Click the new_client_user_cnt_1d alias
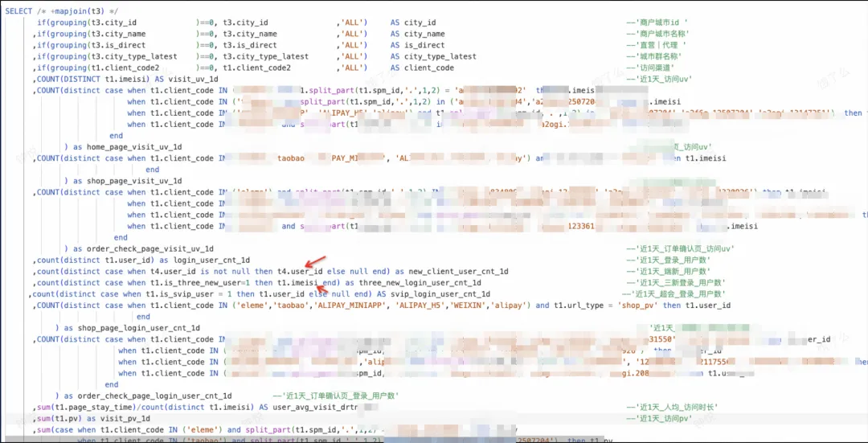The height and width of the screenshot is (443, 868). click(458, 271)
